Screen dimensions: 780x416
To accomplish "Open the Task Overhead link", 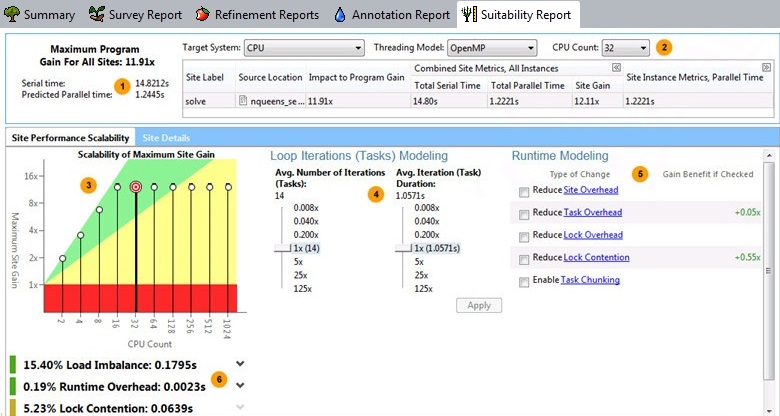I will tap(592, 212).
